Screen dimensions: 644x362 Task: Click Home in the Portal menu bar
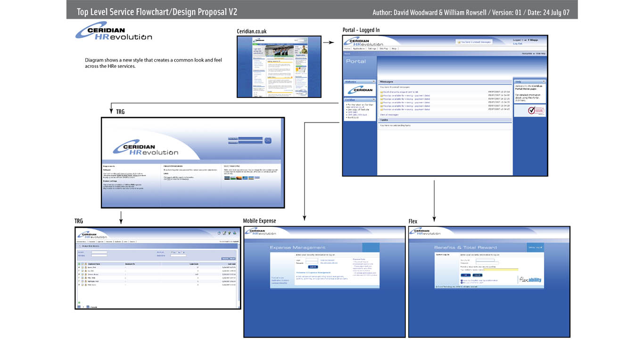coord(347,49)
